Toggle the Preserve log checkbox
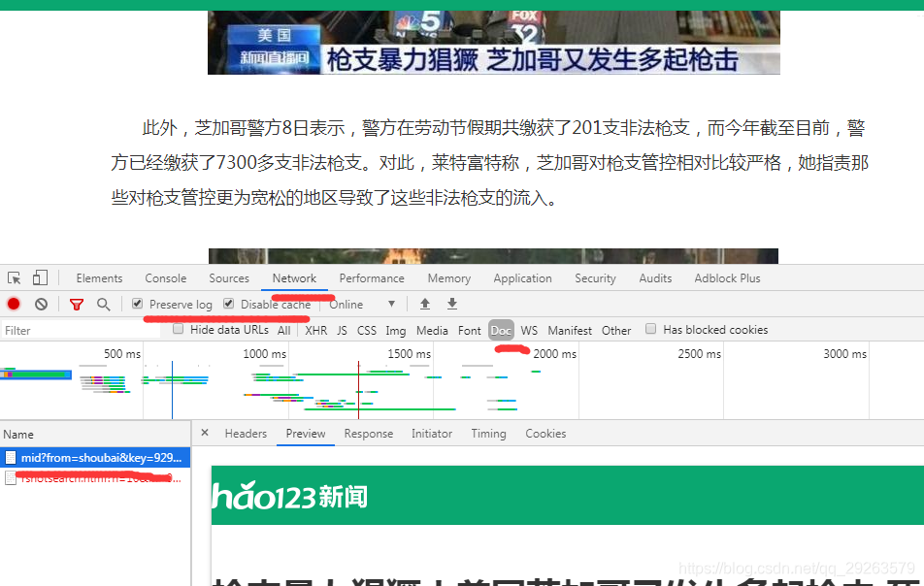 point(137,304)
